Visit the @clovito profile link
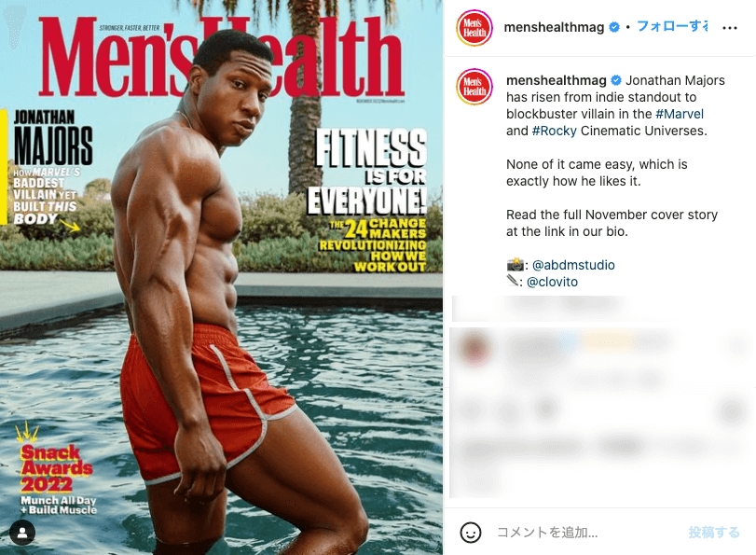Image resolution: width=756 pixels, height=555 pixels. (552, 282)
